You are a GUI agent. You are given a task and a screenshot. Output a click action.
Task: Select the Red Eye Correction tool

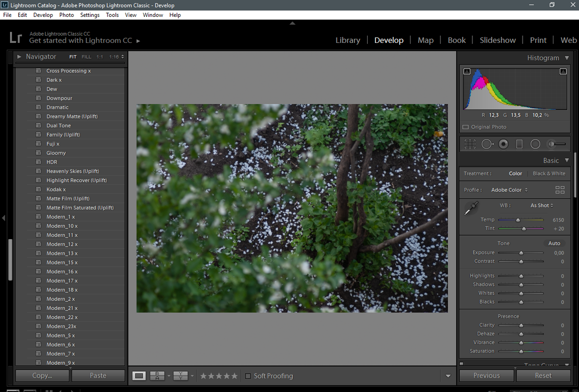tap(503, 144)
